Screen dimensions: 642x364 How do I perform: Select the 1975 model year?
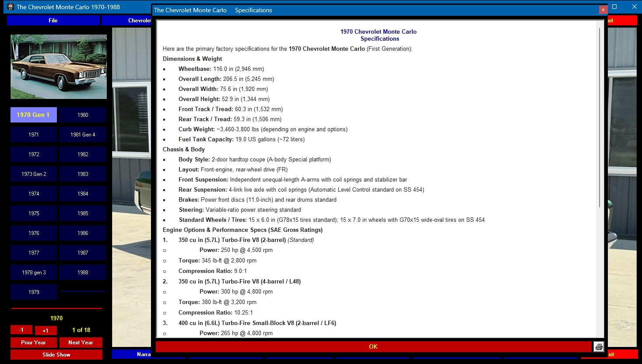[x=34, y=213]
